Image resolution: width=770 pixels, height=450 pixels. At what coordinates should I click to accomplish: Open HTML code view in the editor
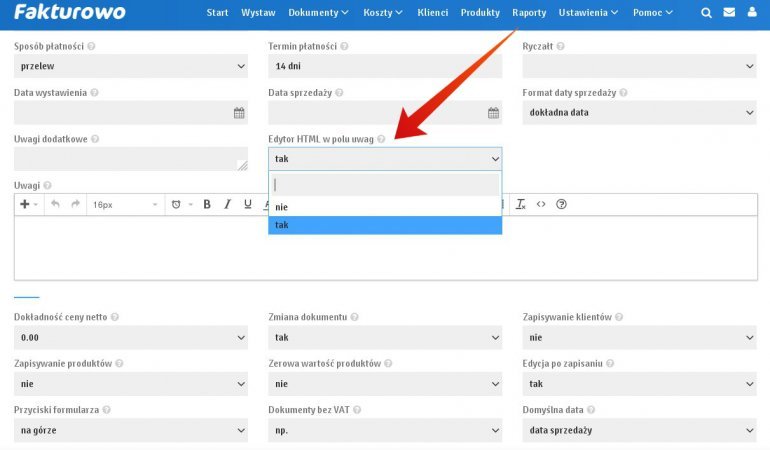click(541, 204)
